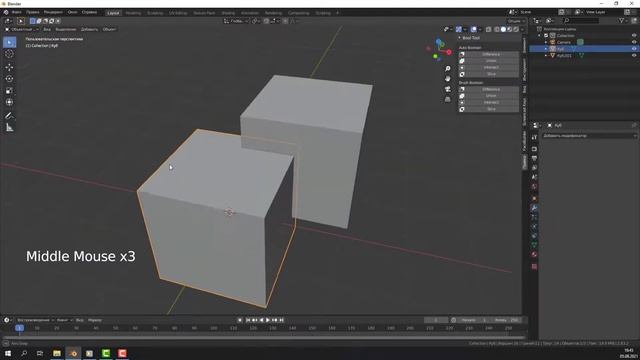Image resolution: width=640 pixels, height=360 pixels.
Task: Select the Measure ruler tool
Action: pos(9,128)
